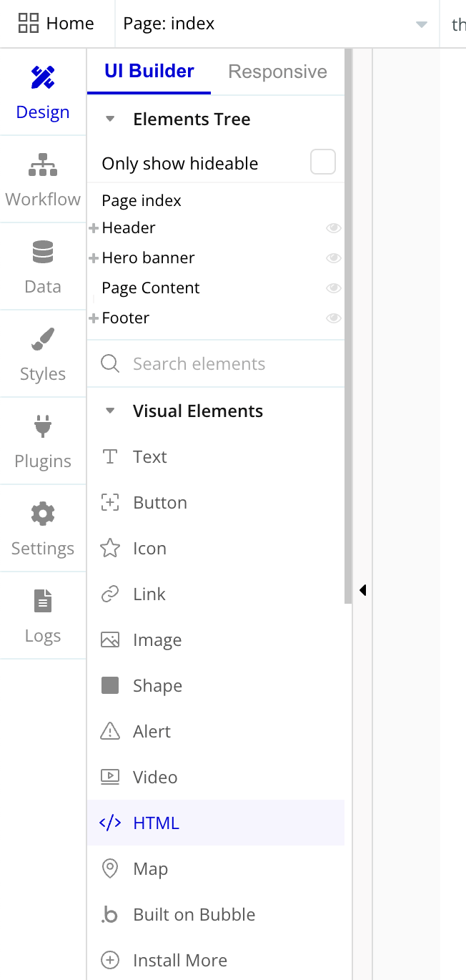Open the Workflow section icon

(43, 165)
